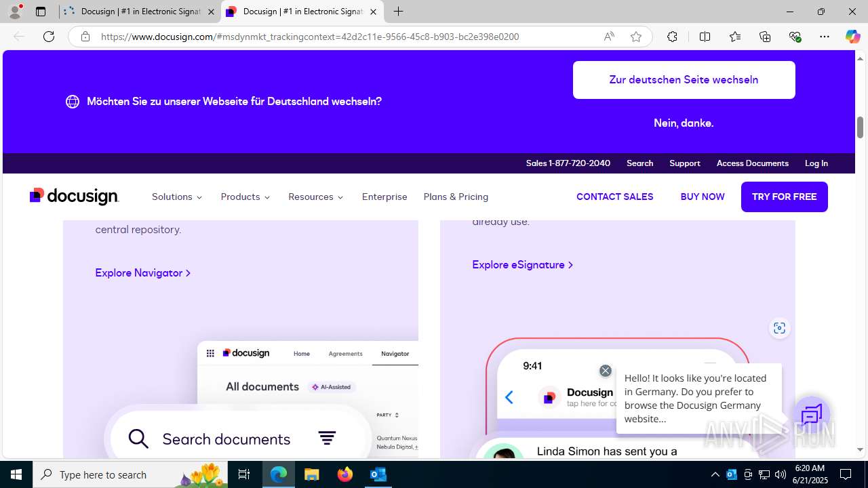Click the visual search icon on image
Viewport: 868px width, 488px height.
(779, 328)
